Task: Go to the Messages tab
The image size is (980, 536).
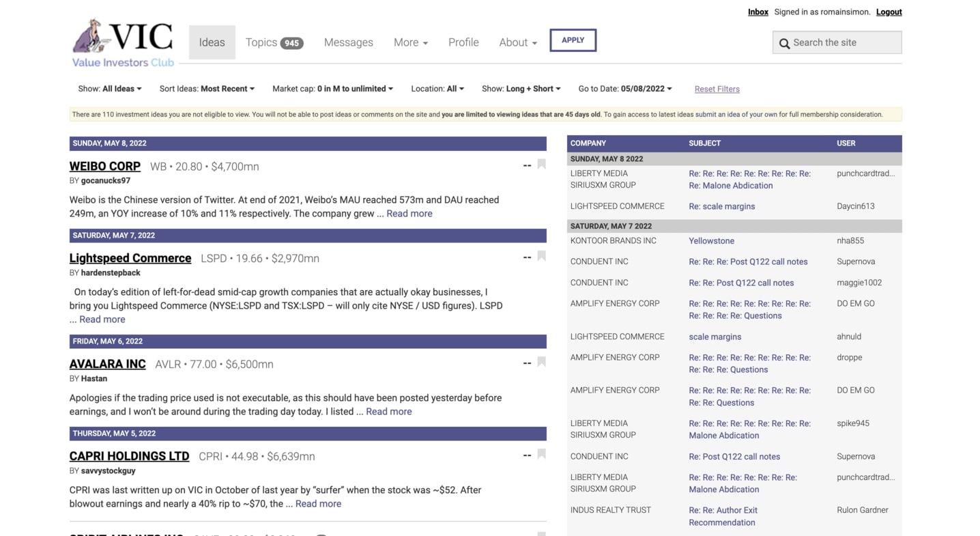Action: click(348, 42)
